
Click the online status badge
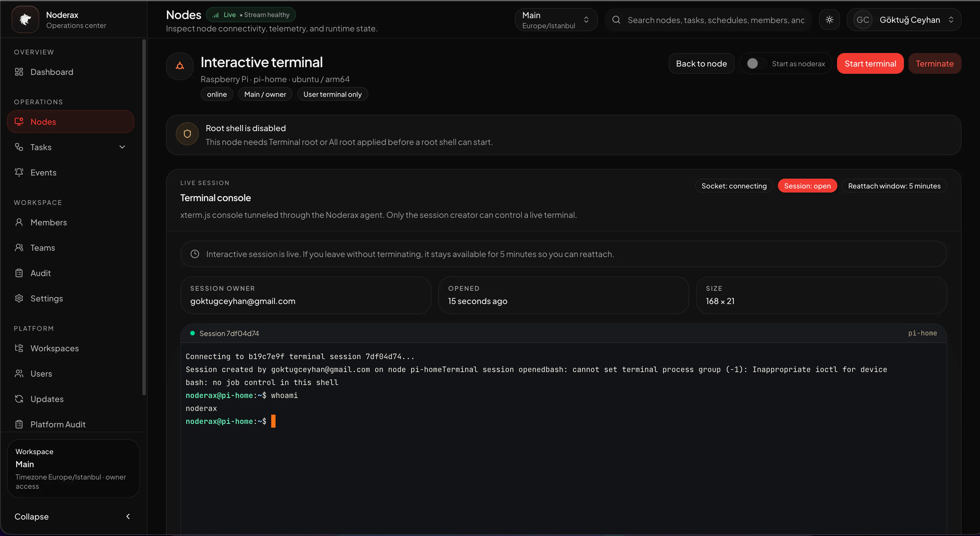click(x=217, y=94)
